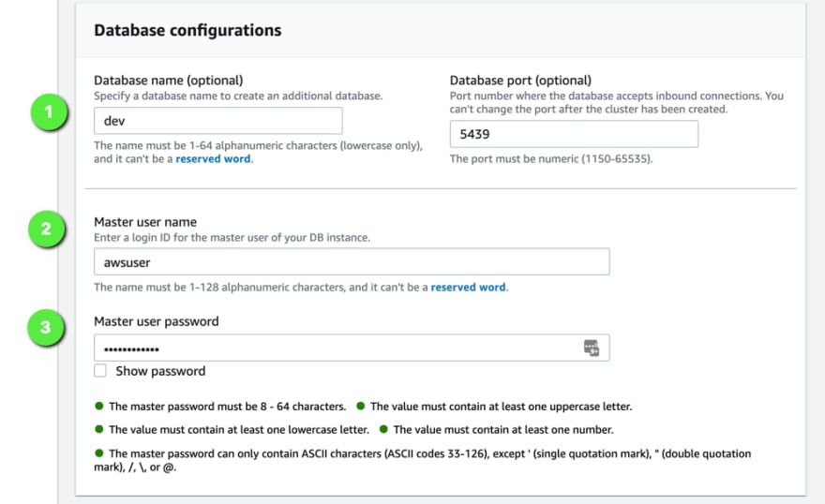The width and height of the screenshot is (825, 504).
Task: Click the green step 3 marker
Action: coord(46,327)
